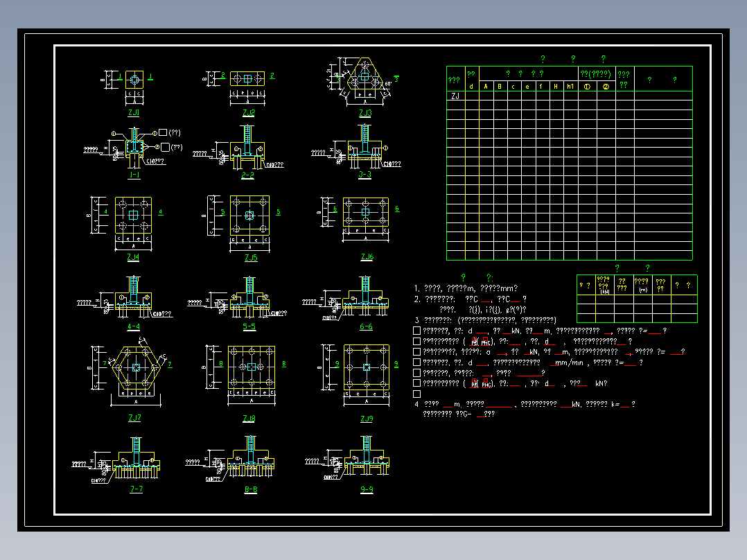This screenshot has width=747, height=560.
Task: Click the ZJ7 drawing label
Action: (x=134, y=417)
